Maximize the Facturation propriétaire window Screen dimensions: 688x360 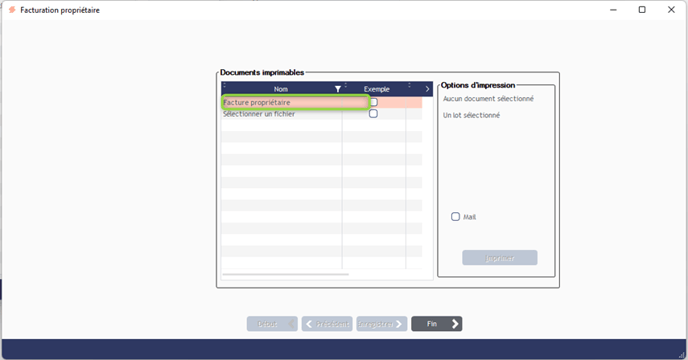point(642,10)
